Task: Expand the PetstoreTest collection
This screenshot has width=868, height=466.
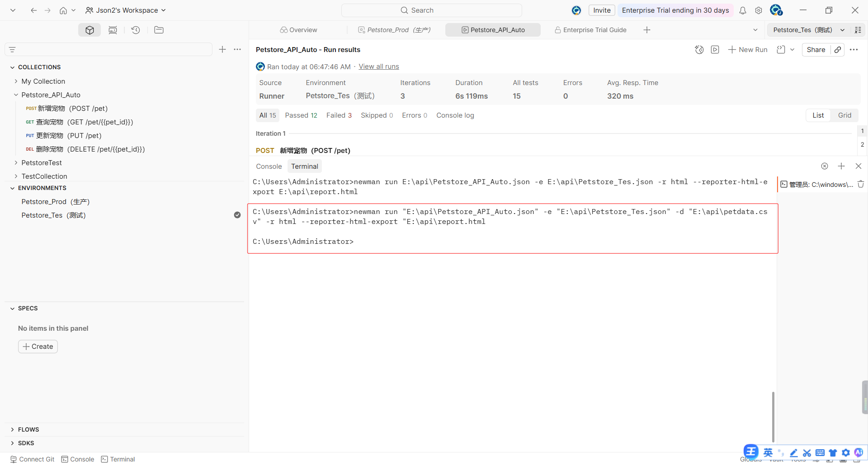Action: (x=16, y=163)
